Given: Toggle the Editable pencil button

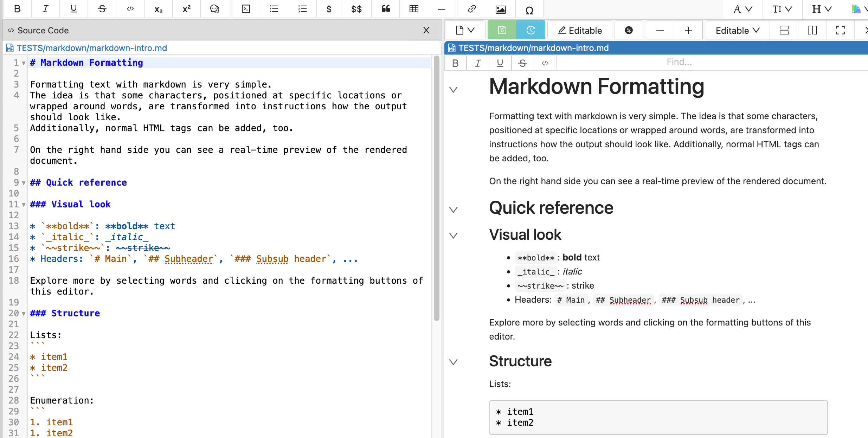Looking at the screenshot, I should pyautogui.click(x=580, y=30).
